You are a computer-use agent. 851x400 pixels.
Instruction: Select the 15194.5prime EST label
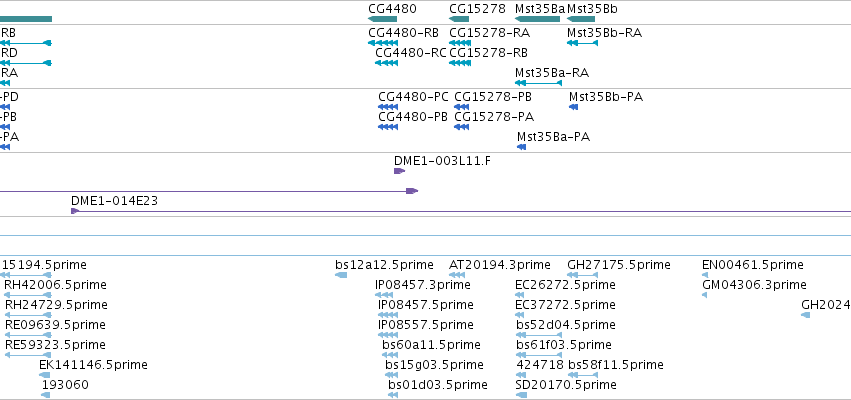[45, 265]
